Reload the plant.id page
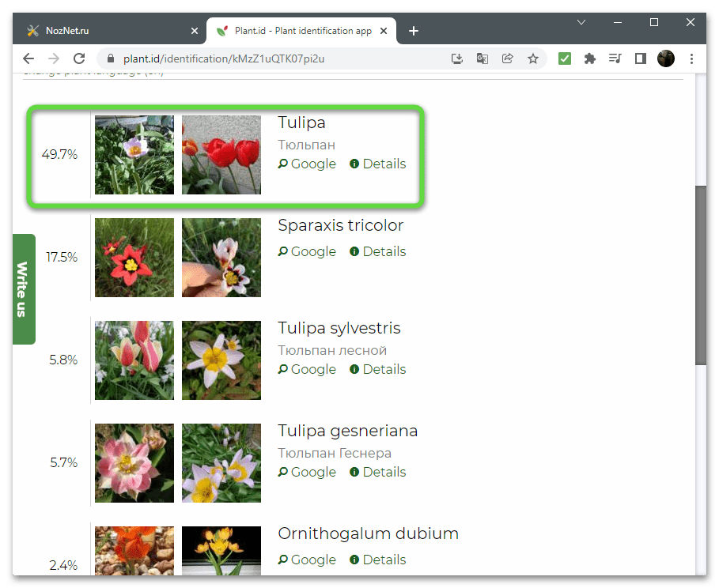Screen dimensions: 719x588 tap(79, 58)
